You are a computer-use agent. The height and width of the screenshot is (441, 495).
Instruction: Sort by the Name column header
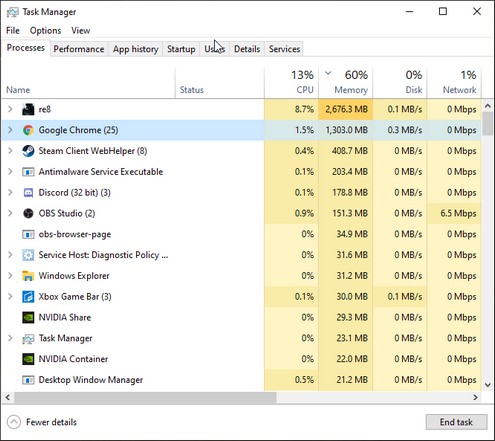pos(88,84)
